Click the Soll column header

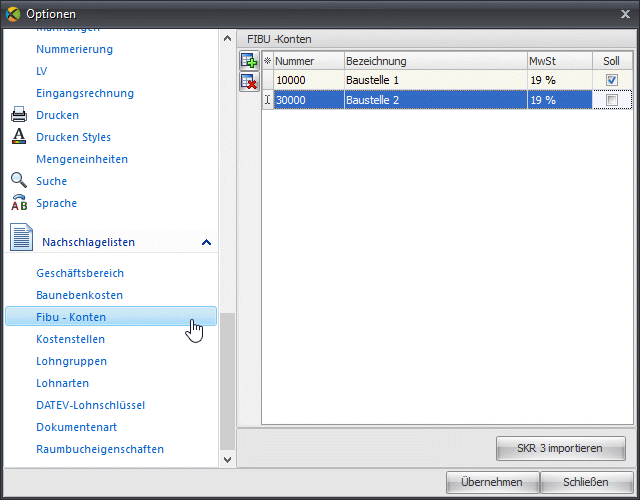[x=612, y=61]
